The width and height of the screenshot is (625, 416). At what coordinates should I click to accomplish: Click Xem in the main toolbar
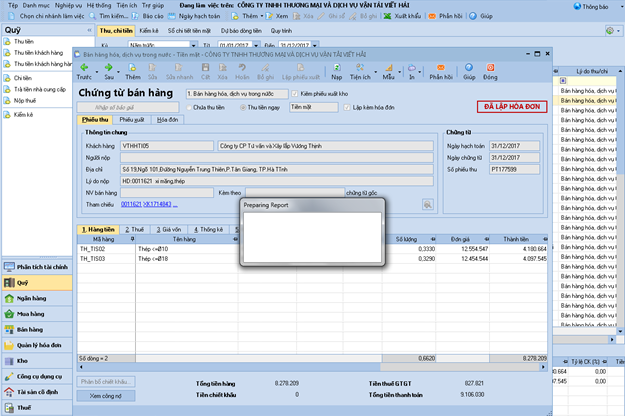click(277, 16)
